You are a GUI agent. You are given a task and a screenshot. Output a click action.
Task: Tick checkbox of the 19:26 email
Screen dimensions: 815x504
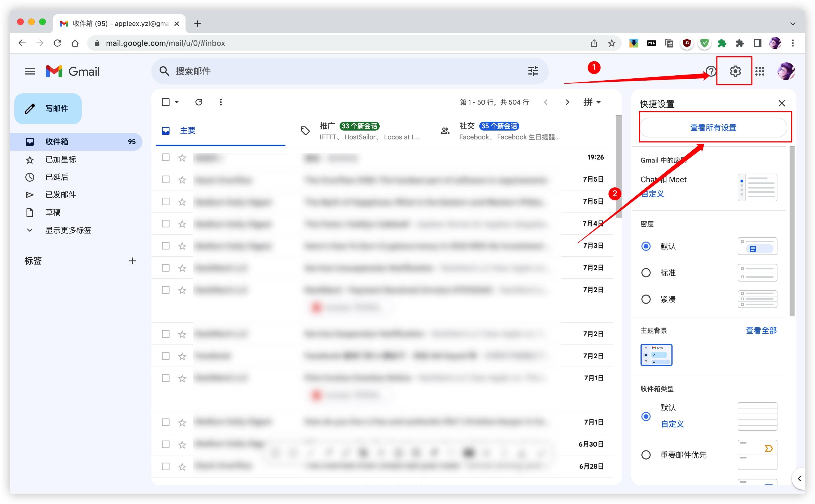(x=165, y=157)
